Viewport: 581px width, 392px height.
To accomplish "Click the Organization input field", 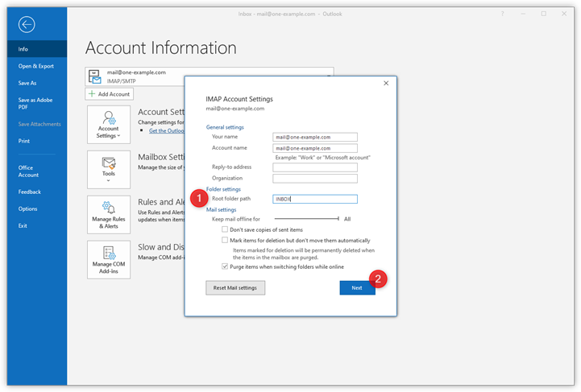I will coord(315,179).
